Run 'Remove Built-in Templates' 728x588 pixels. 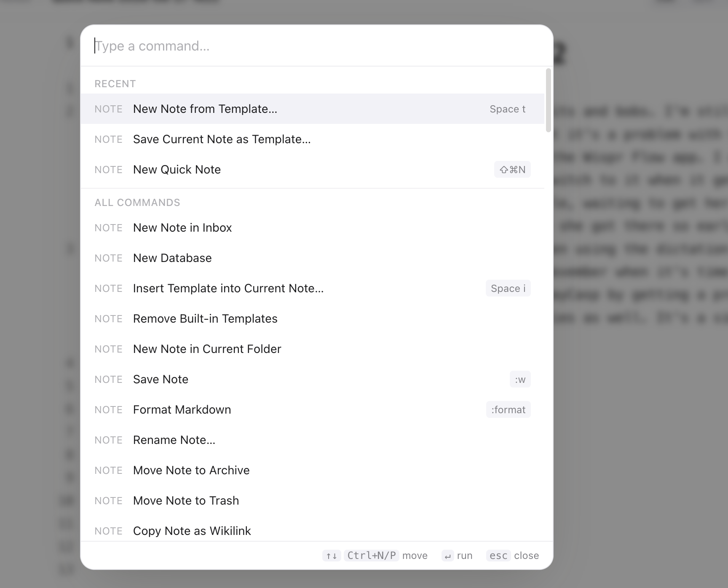point(312,318)
